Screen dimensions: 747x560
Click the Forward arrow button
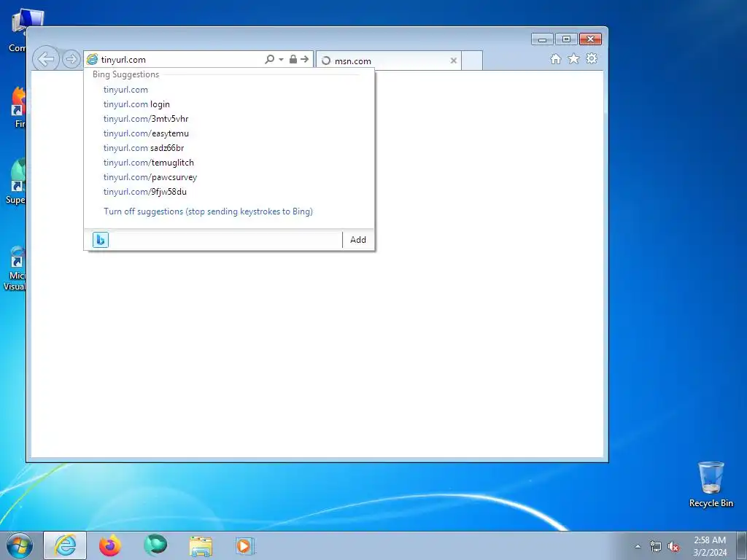pyautogui.click(x=71, y=60)
